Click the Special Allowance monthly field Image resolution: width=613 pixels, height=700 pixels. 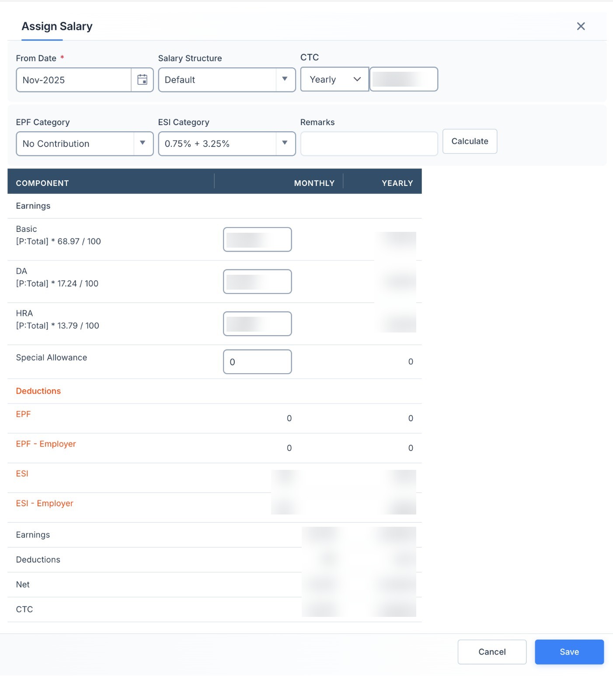[257, 362]
